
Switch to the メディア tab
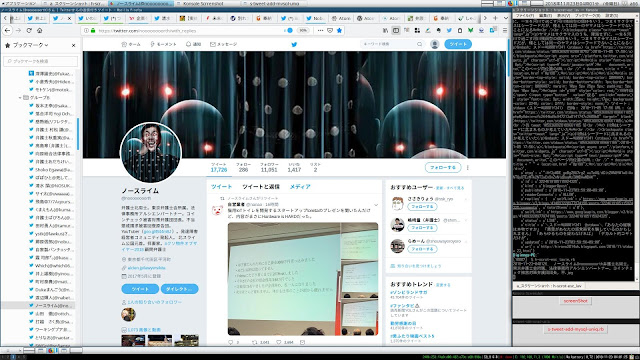[300, 187]
